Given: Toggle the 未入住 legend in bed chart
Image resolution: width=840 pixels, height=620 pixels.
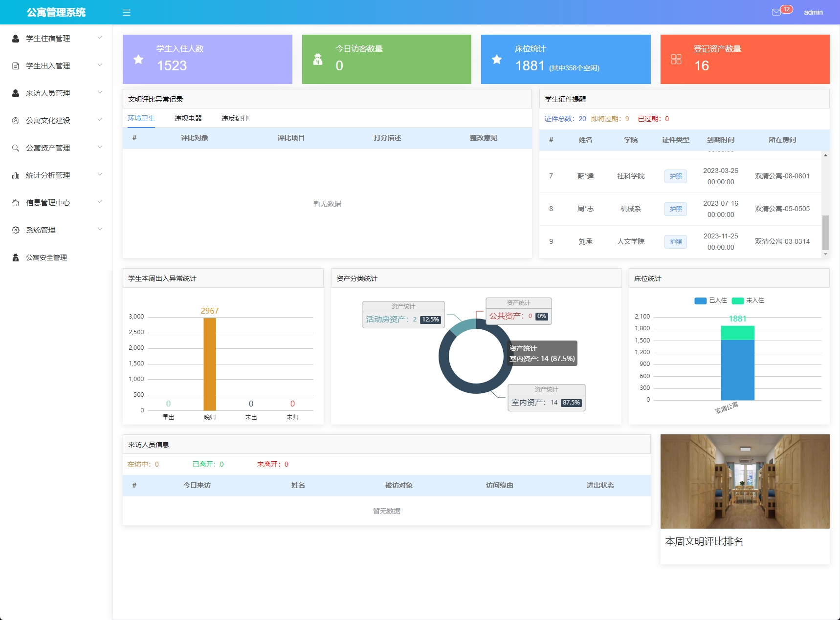Looking at the screenshot, I should click(748, 300).
